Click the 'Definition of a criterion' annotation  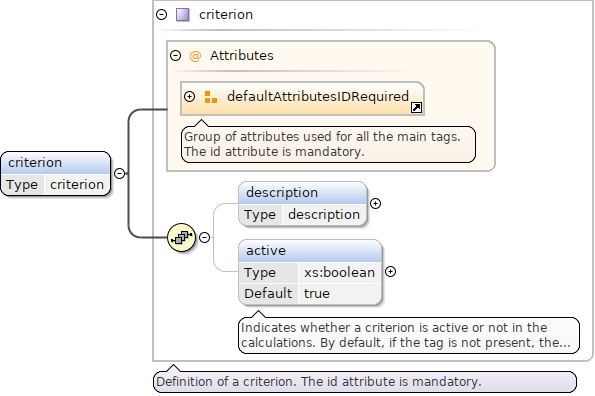pos(365,382)
